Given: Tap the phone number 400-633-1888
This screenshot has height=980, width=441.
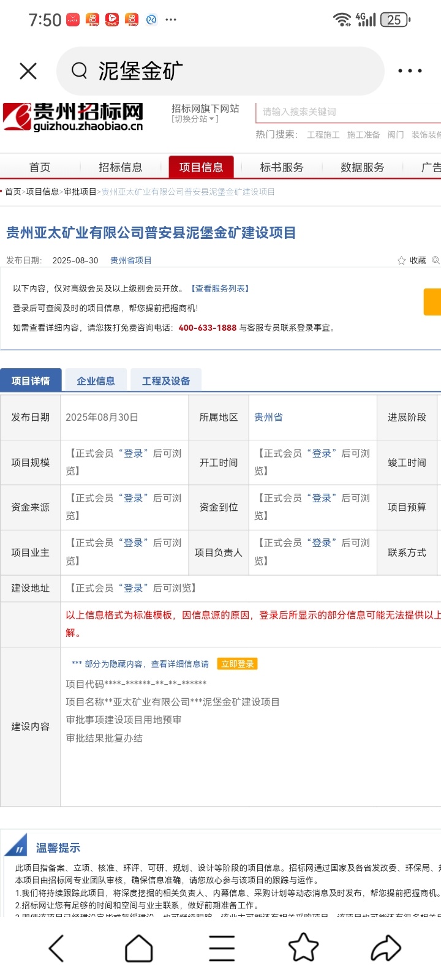Looking at the screenshot, I should click(x=207, y=328).
